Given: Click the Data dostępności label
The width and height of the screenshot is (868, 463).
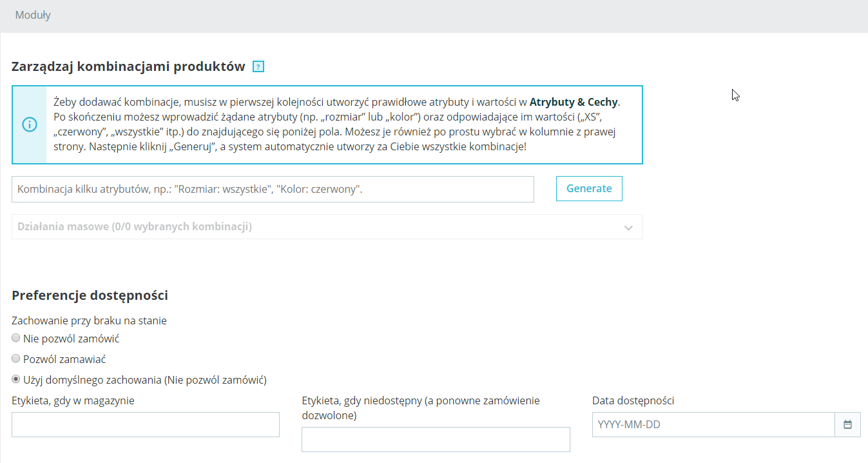Looking at the screenshot, I should click(633, 400).
